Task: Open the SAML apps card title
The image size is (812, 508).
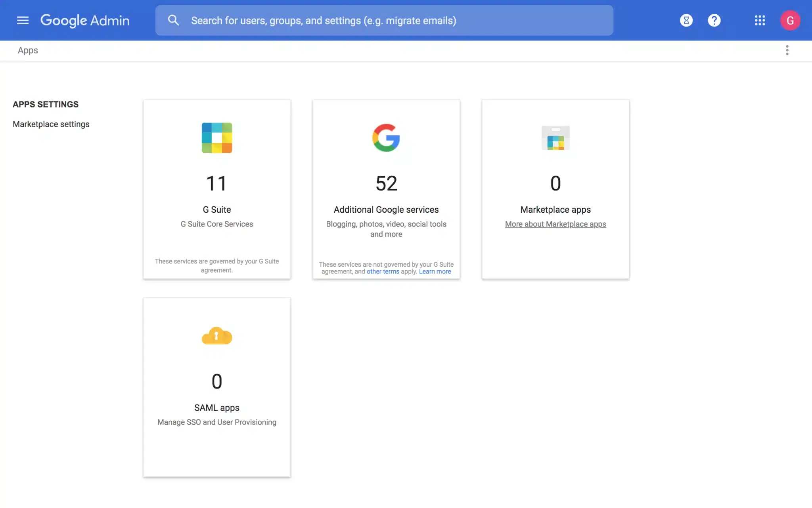Action: point(216,408)
